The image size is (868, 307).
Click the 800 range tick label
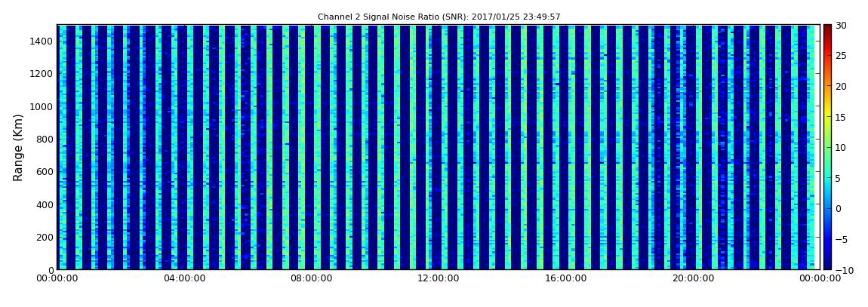[x=45, y=140]
